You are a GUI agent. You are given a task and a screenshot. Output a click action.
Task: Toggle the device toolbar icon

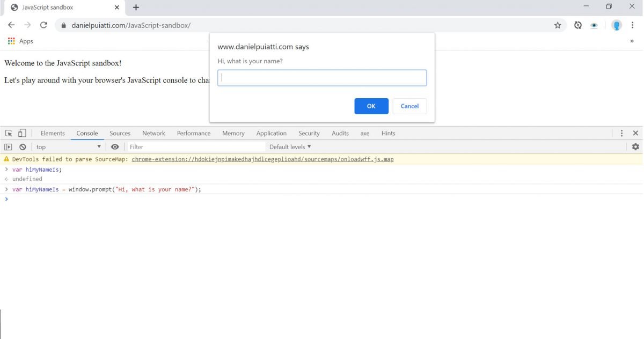[21, 132]
